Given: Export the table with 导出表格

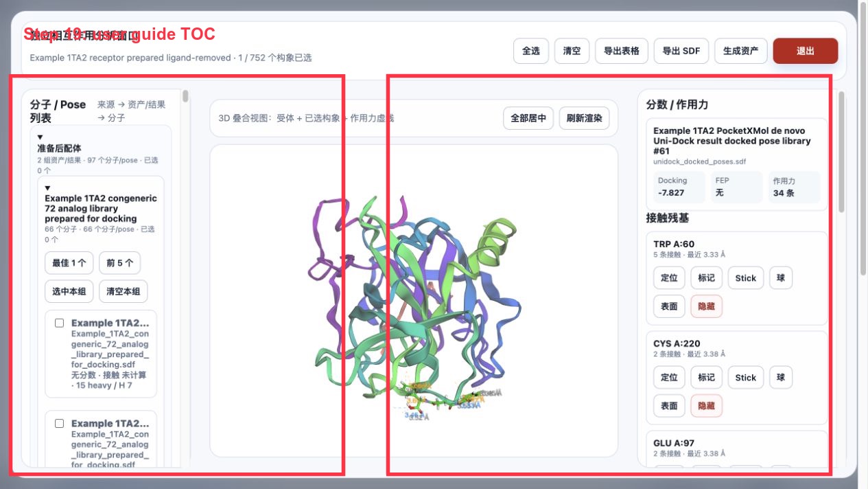Looking at the screenshot, I should 622,51.
